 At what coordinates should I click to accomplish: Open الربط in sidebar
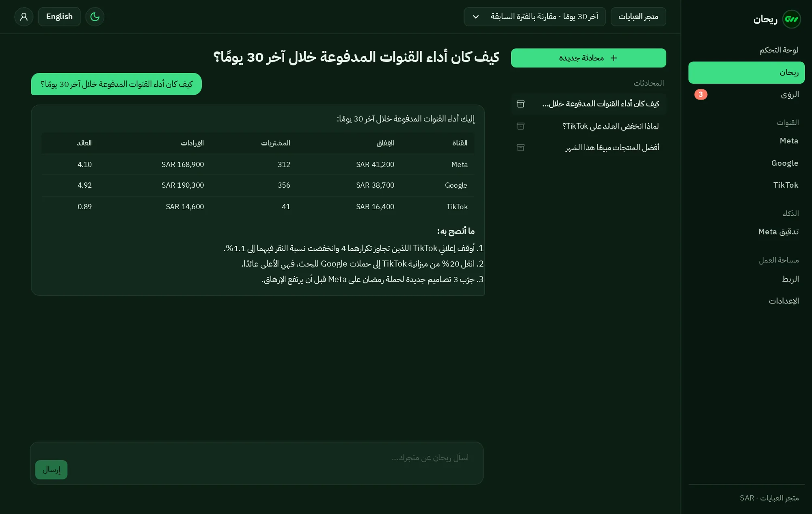click(x=746, y=279)
